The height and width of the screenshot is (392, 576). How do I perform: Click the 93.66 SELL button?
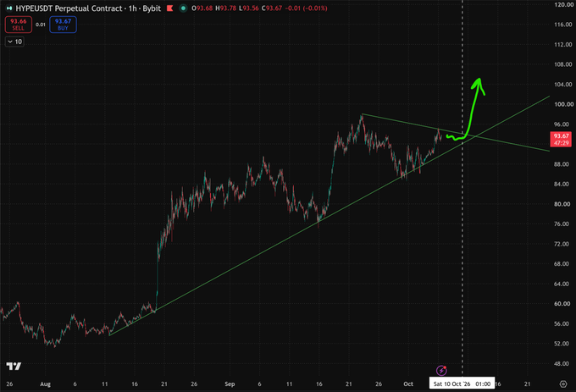[x=19, y=25]
